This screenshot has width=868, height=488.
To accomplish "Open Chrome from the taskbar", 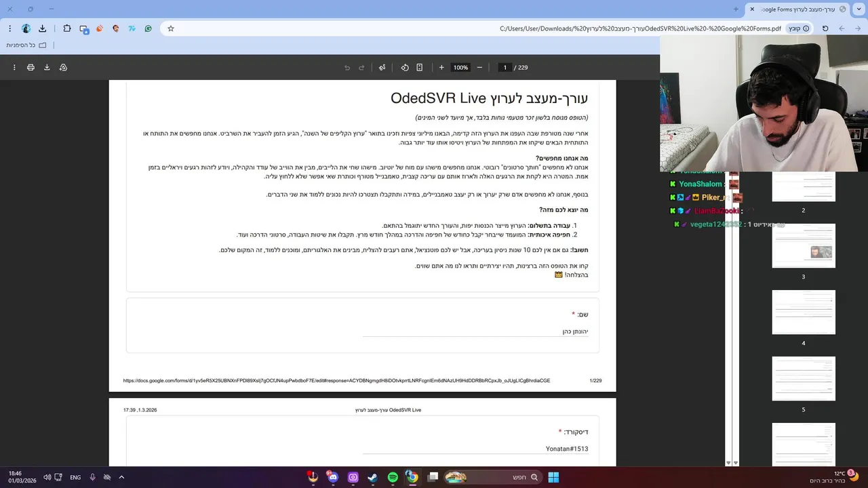I will coord(412,477).
